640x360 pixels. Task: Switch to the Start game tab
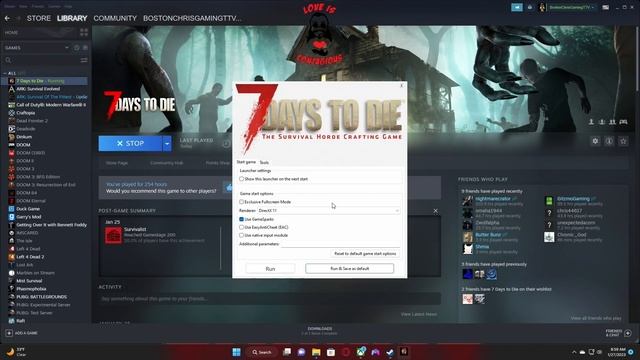click(246, 162)
